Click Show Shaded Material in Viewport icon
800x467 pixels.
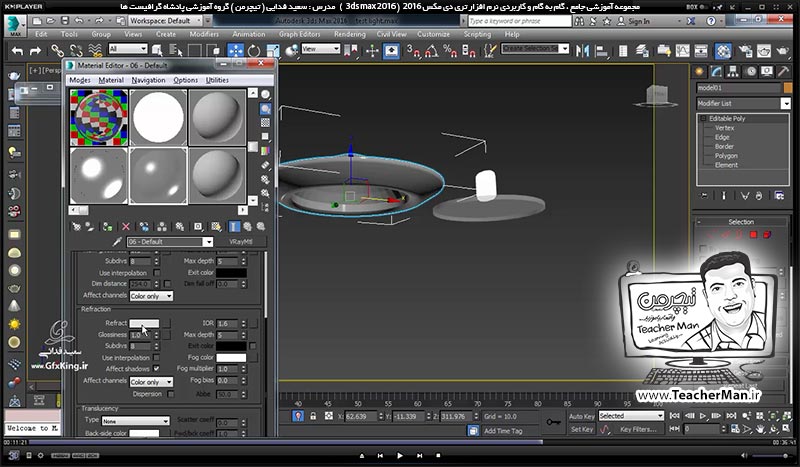click(x=216, y=227)
